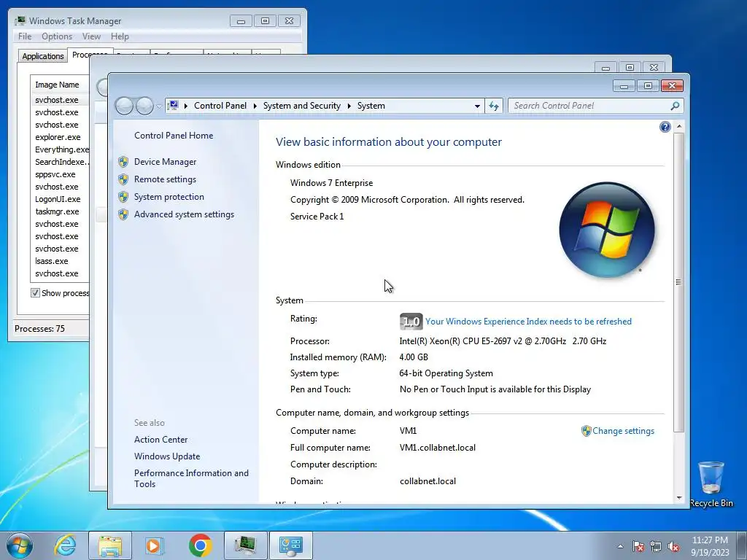Click shield icon beside Remote settings
This screenshot has width=747, height=560.
[x=123, y=179]
